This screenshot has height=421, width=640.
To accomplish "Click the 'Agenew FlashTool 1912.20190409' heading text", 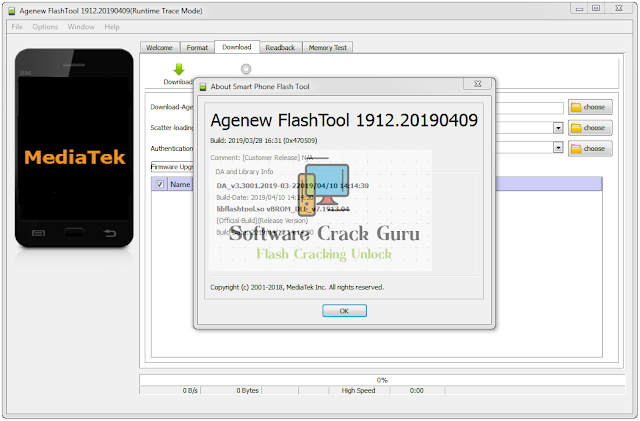I will click(x=344, y=120).
